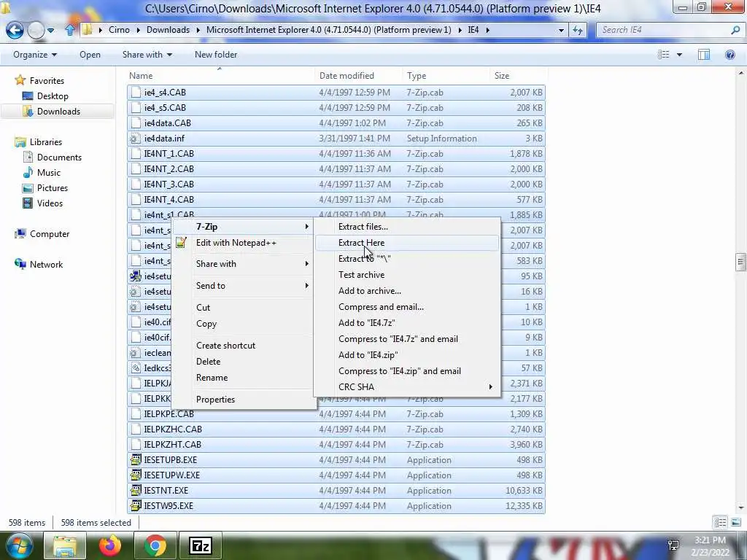
Task: Open Google Chrome from the taskbar
Action: 155,545
